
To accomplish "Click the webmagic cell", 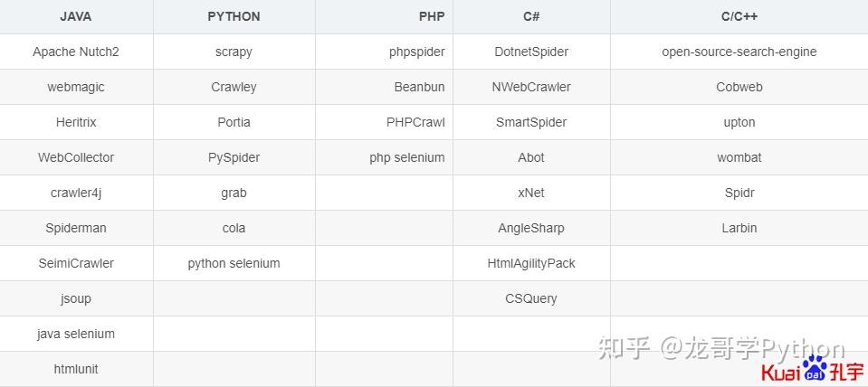I will click(x=76, y=87).
